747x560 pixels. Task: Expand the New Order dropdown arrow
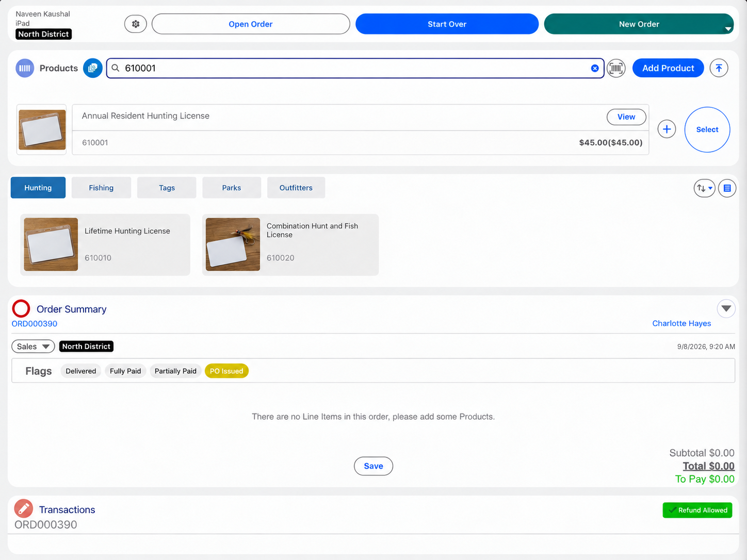[x=728, y=29]
